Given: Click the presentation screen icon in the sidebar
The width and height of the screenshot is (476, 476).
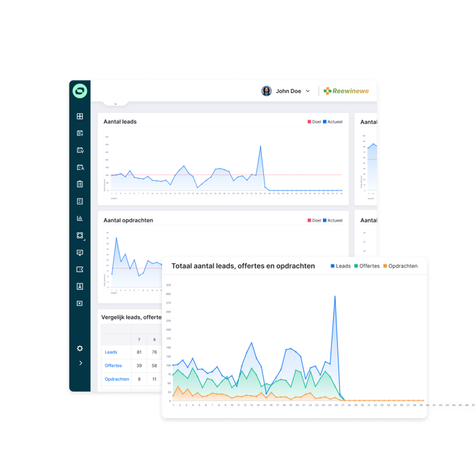Looking at the screenshot, I should [x=80, y=252].
